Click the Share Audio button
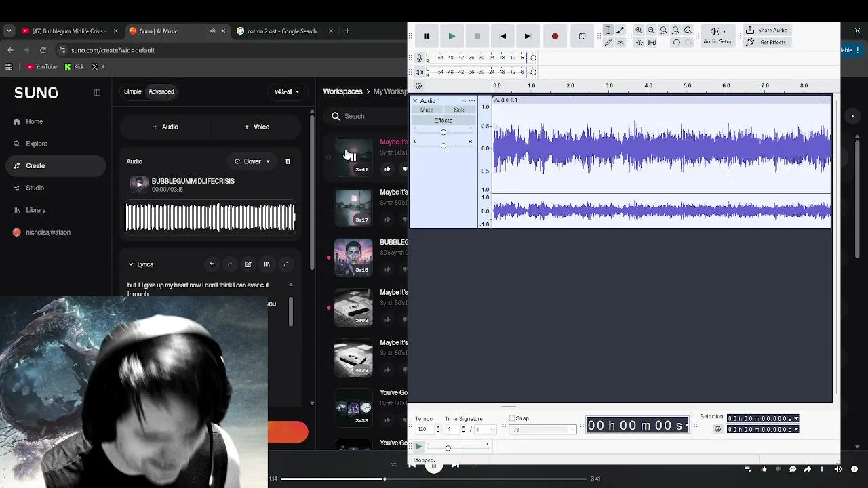Screen dimensions: 868x488 click(x=767, y=30)
